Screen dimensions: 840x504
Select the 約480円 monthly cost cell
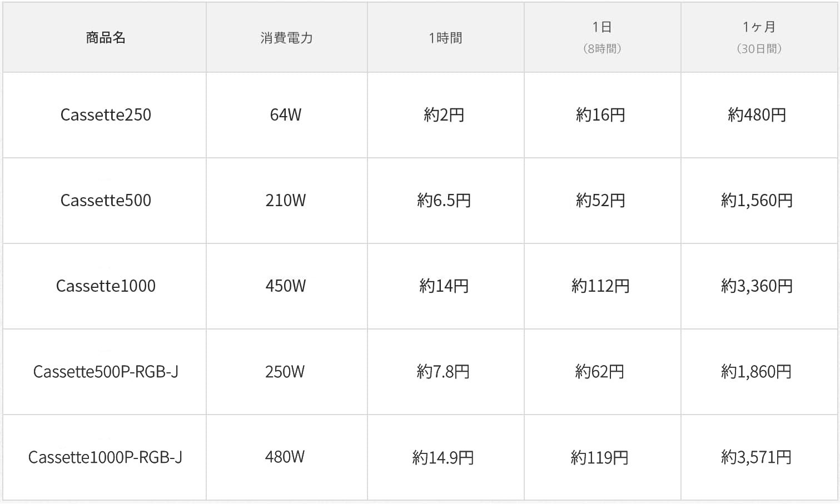point(757,115)
